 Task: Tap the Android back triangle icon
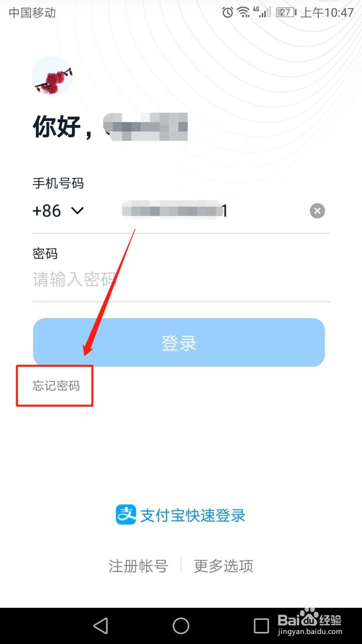(101, 626)
